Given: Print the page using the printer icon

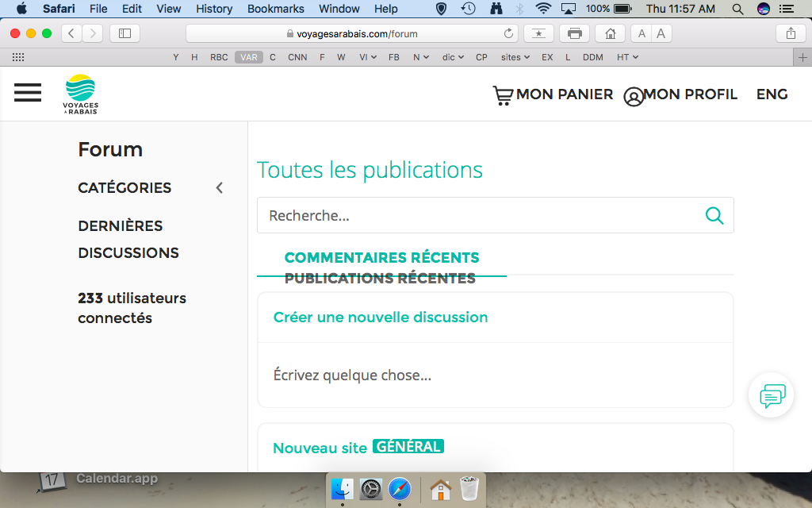Looking at the screenshot, I should [x=574, y=33].
